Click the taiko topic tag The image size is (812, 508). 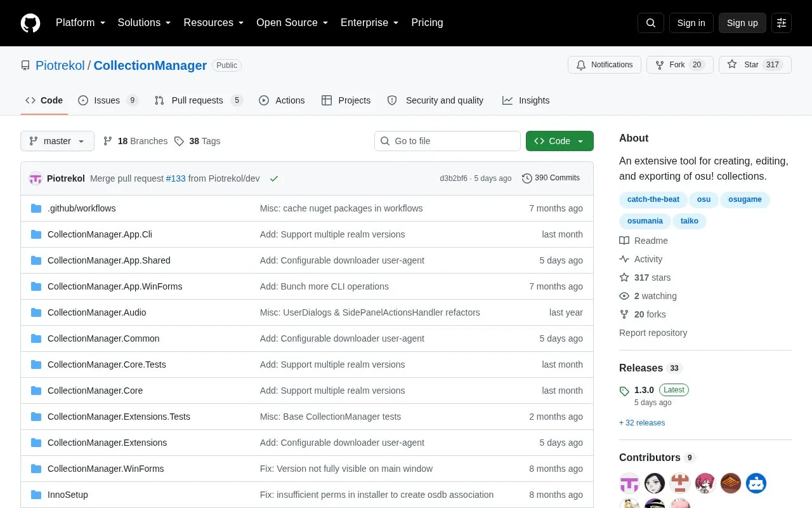pos(690,222)
